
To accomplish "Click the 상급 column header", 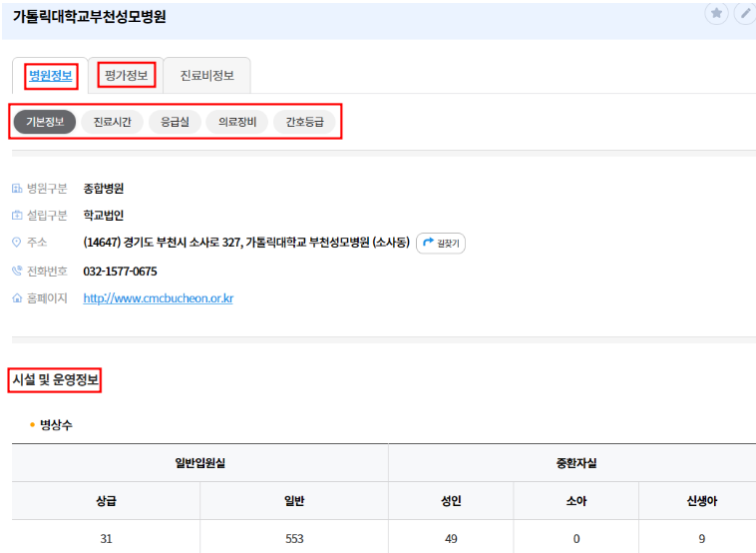I will point(106,500).
